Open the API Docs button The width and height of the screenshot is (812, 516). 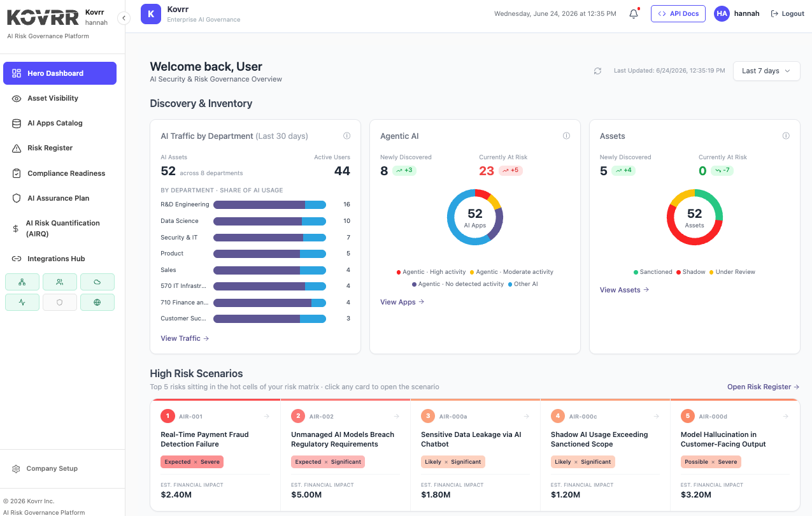pyautogui.click(x=678, y=13)
